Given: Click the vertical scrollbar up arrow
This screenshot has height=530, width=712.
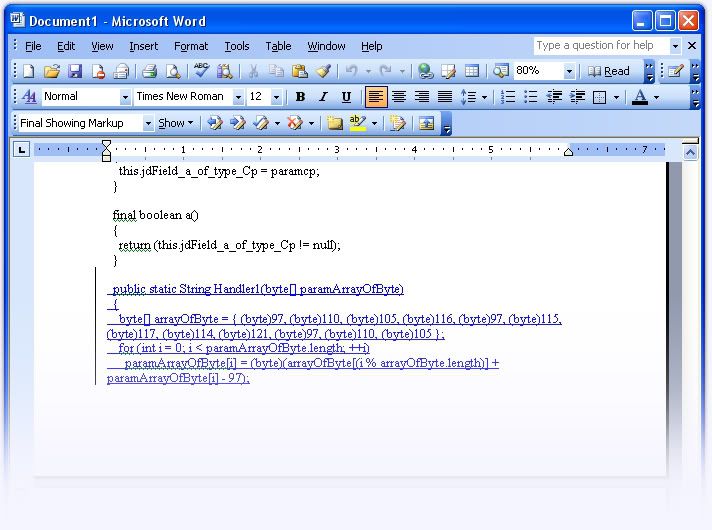Looking at the screenshot, I should tap(690, 152).
